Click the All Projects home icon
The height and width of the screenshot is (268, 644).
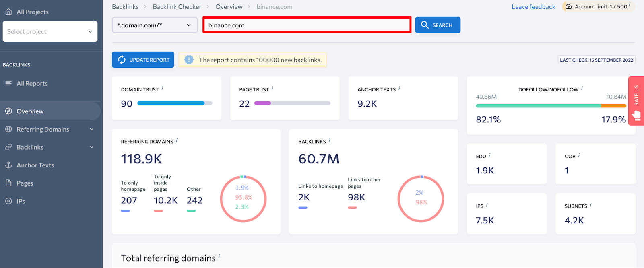click(8, 12)
